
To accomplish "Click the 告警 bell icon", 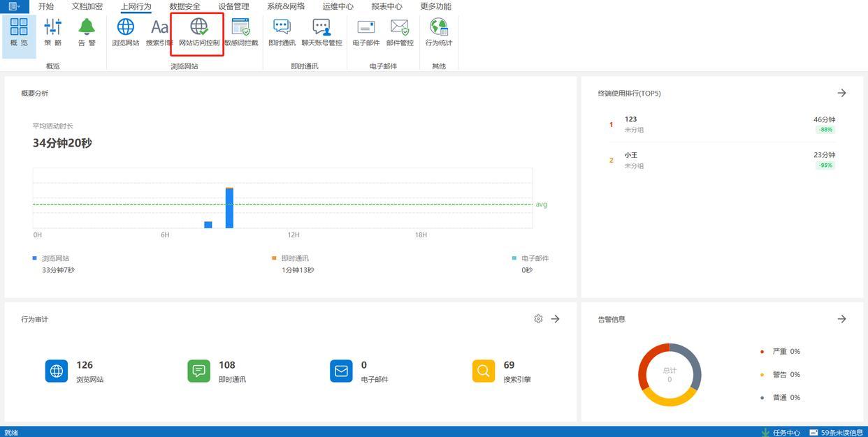I will pos(87,32).
